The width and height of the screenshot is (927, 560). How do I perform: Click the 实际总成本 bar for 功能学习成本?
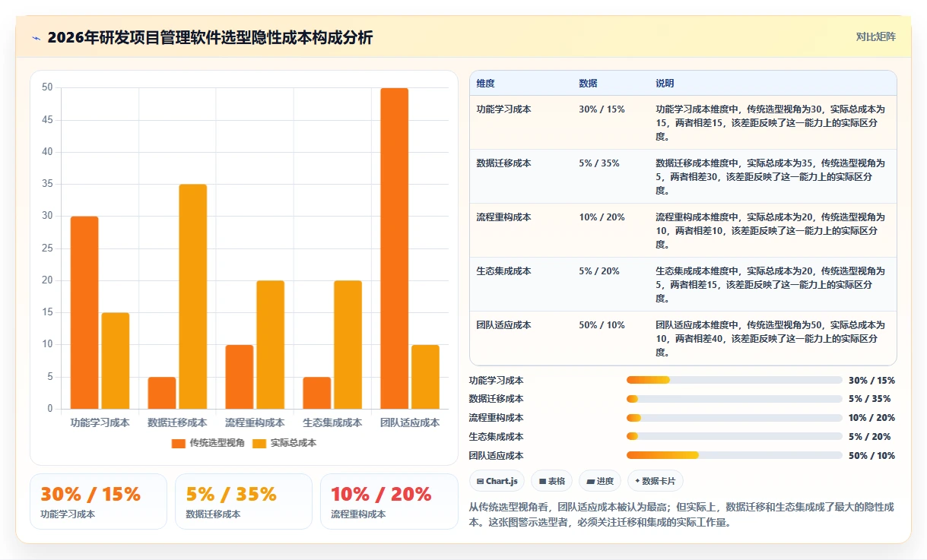116,361
